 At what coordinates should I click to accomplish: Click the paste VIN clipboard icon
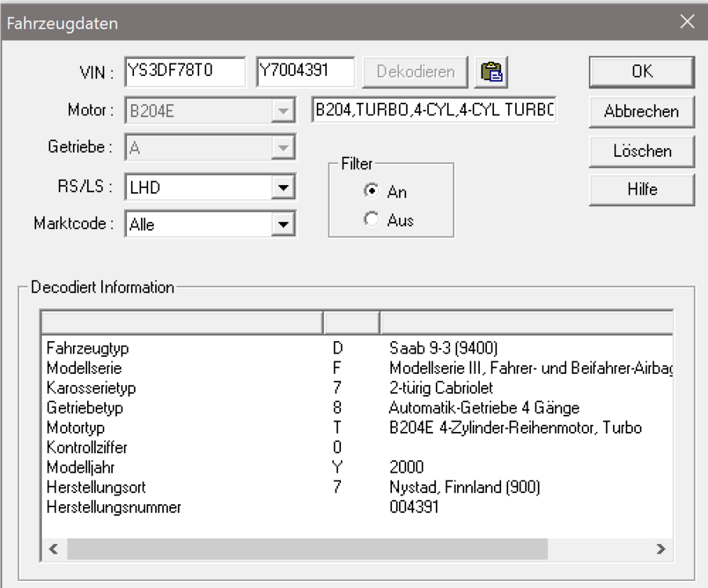(x=492, y=72)
